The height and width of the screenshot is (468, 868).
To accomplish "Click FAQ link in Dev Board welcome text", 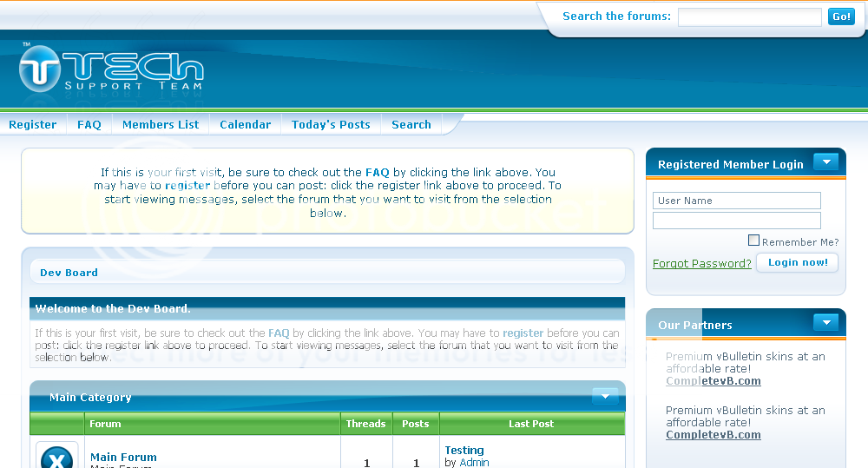I will click(x=279, y=333).
